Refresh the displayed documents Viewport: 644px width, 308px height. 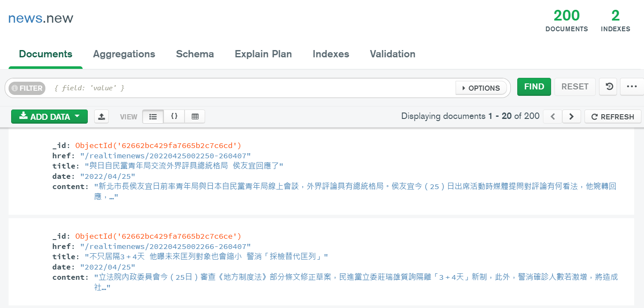613,116
